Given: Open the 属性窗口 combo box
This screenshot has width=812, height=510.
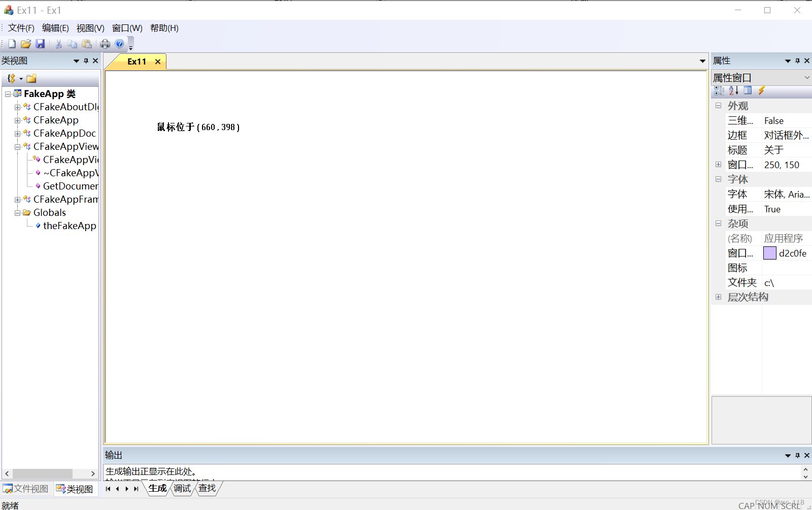Looking at the screenshot, I should [761, 78].
